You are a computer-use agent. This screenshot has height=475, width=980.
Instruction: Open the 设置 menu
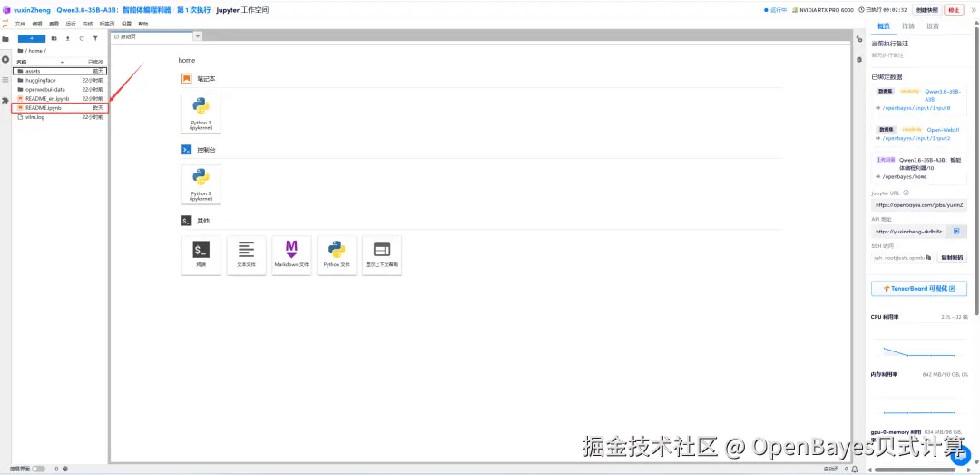(x=126, y=24)
